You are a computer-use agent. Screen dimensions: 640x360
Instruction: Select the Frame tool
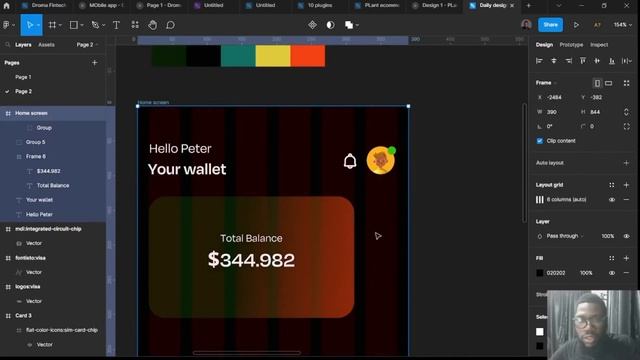click(52, 25)
